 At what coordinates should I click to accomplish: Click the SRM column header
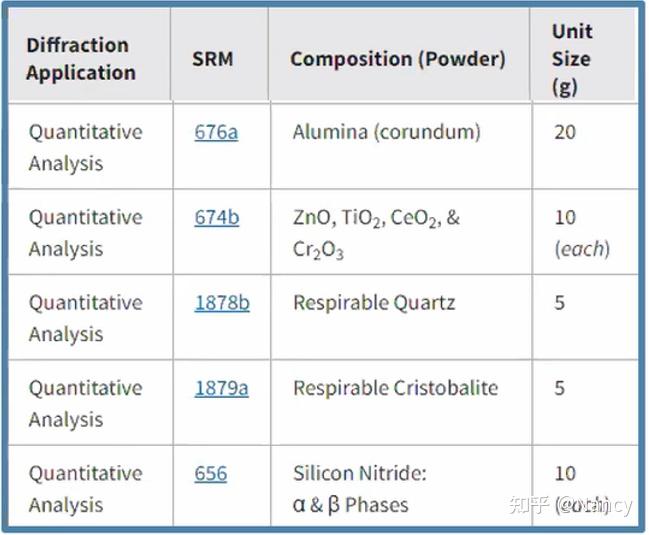[x=212, y=59]
